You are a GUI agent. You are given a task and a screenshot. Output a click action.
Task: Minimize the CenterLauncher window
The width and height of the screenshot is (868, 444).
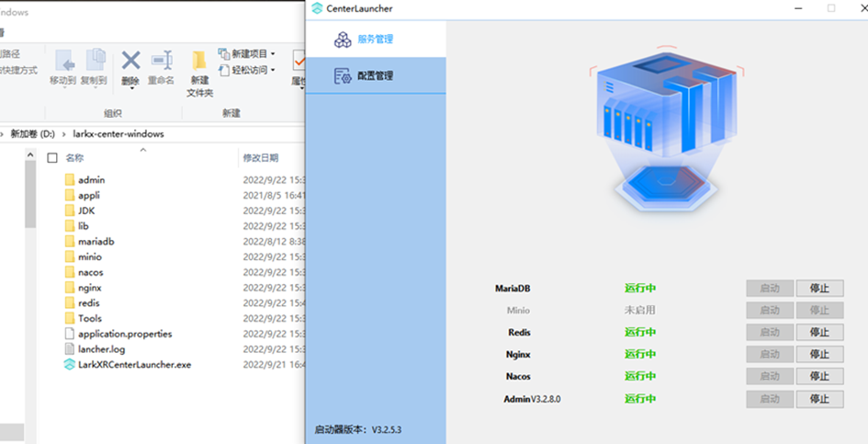798,8
